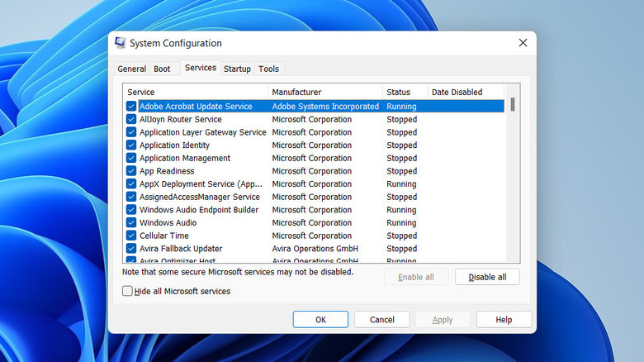This screenshot has height=362, width=644.
Task: Toggle the Application Identity checkbox
Action: pyautogui.click(x=131, y=145)
